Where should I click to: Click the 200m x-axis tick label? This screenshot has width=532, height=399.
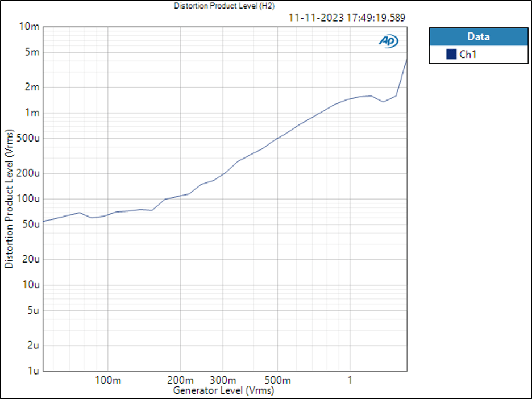180,380
